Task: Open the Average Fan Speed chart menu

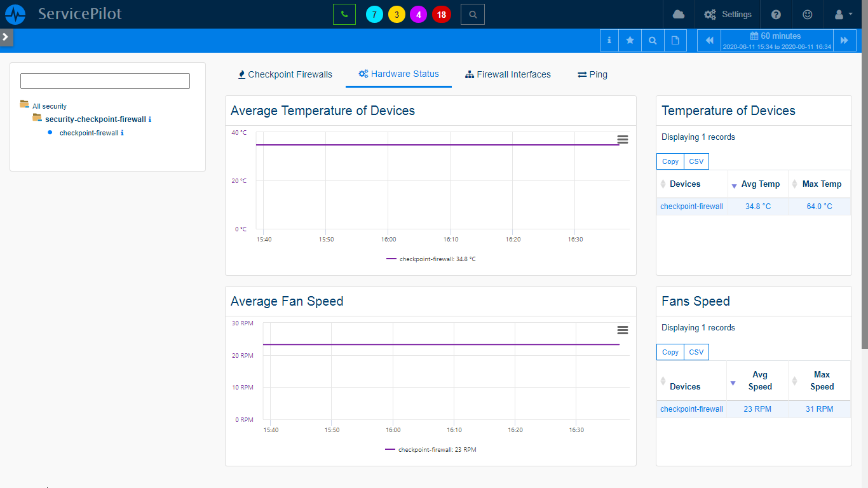Action: (623, 330)
